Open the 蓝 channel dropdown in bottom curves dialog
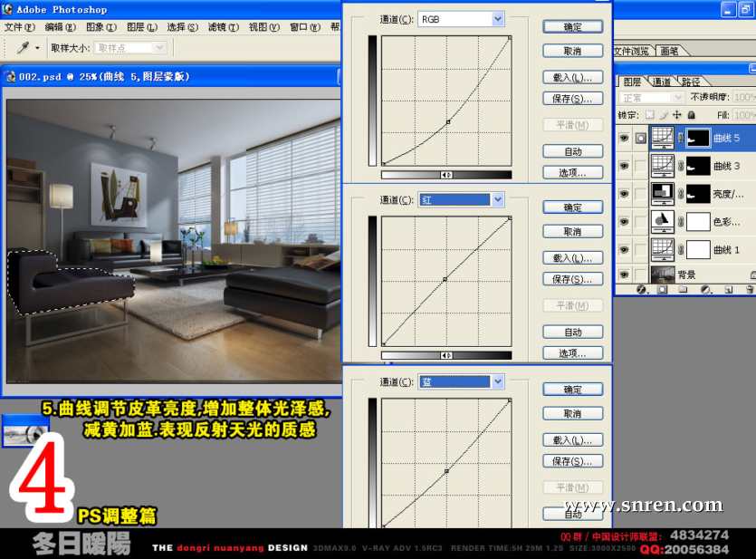The height and width of the screenshot is (559, 756). pos(498,382)
